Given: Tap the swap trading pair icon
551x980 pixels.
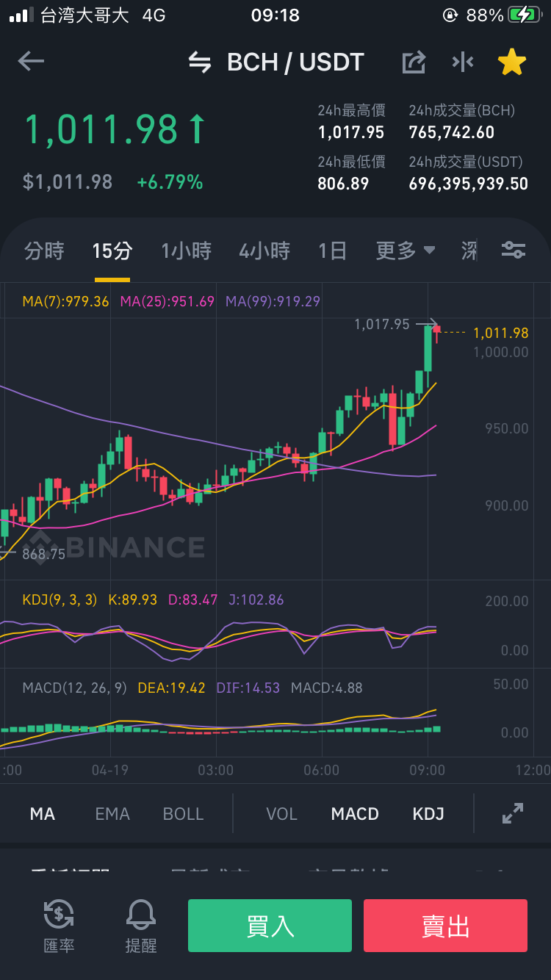Looking at the screenshot, I should [x=200, y=62].
